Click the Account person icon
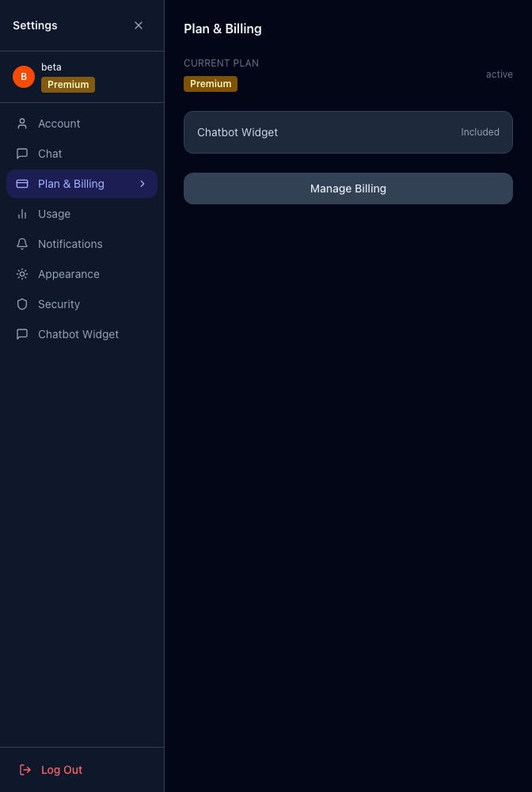 tap(22, 124)
